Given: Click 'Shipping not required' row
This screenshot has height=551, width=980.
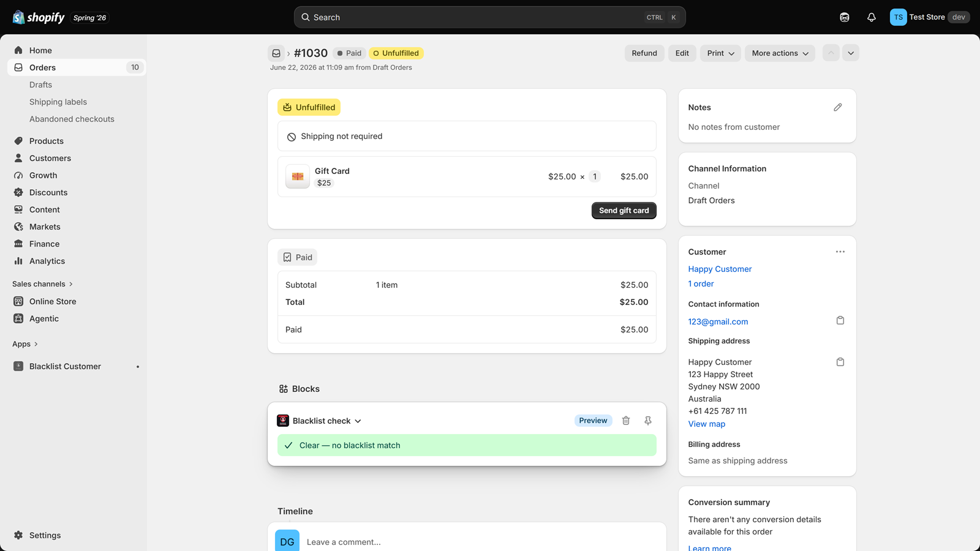Looking at the screenshot, I should [x=467, y=136].
